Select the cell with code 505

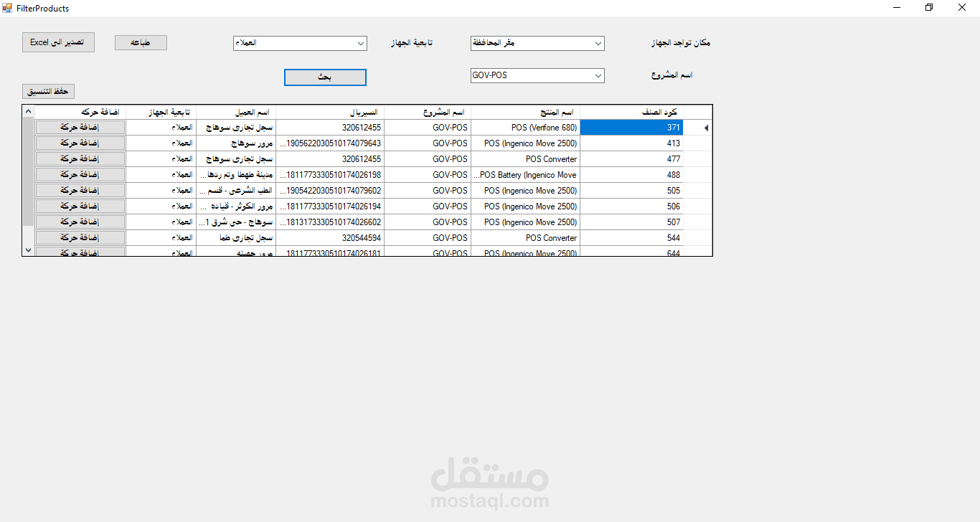tap(631, 191)
